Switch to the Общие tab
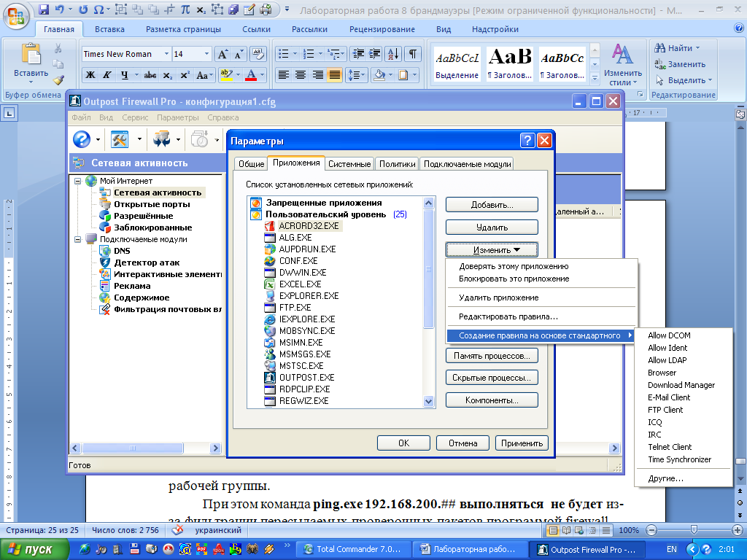 click(x=251, y=164)
